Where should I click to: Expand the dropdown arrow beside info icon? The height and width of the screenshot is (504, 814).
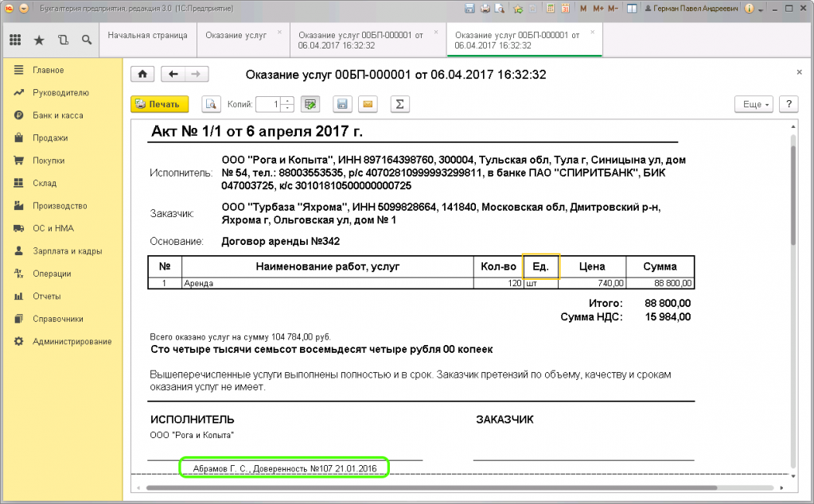[x=761, y=10]
